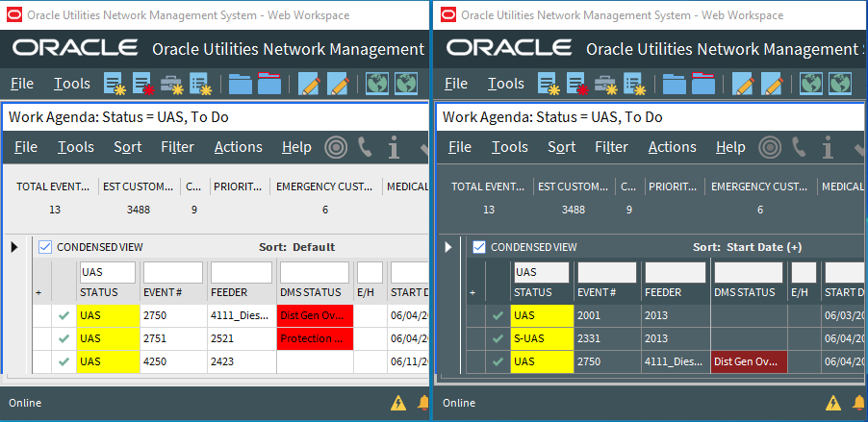Click info icon in left Work Agenda toolbar
This screenshot has height=422, width=868.
(394, 148)
